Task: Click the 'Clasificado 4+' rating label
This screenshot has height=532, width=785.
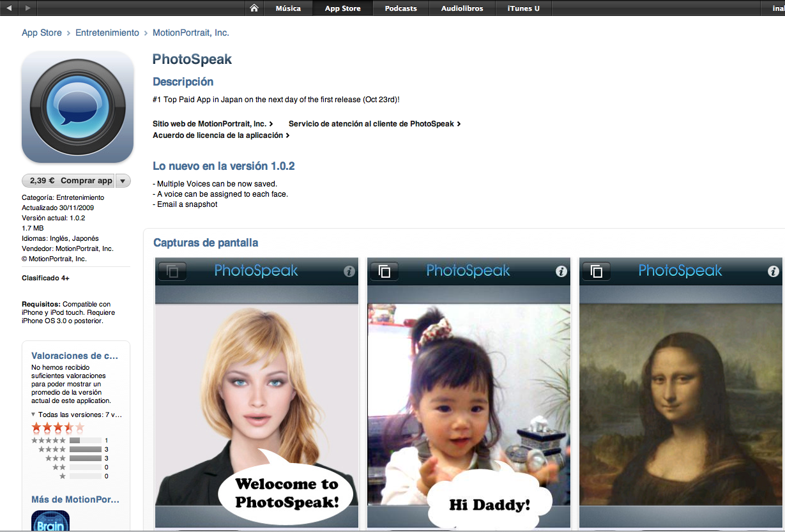Action: pos(46,278)
